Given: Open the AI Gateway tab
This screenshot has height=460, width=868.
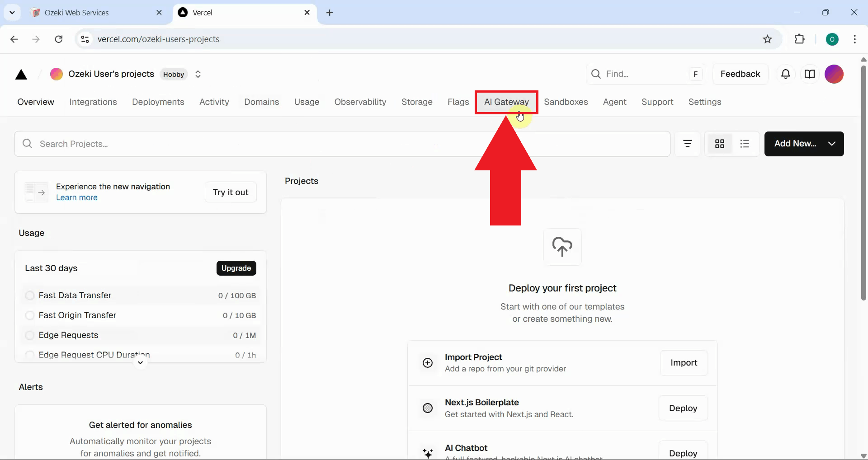Looking at the screenshot, I should point(506,102).
